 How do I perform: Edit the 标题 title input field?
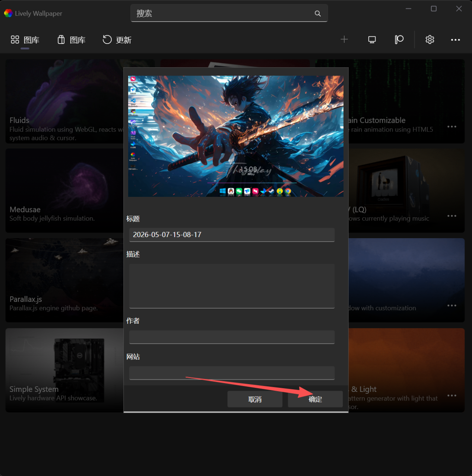[232, 235]
